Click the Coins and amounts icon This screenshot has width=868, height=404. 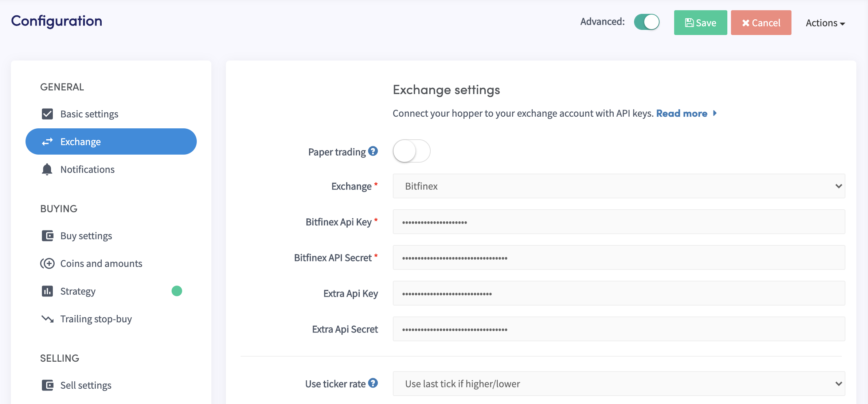point(47,263)
